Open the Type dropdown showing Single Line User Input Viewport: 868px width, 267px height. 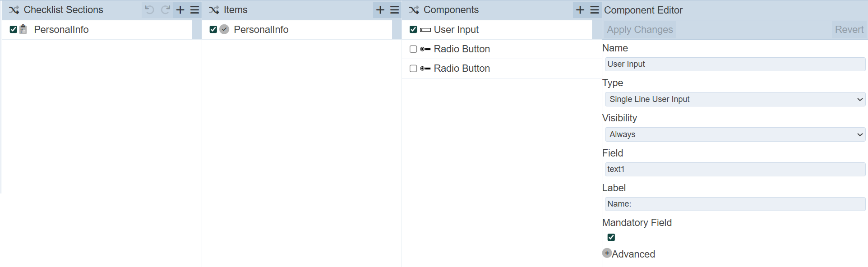(x=735, y=99)
